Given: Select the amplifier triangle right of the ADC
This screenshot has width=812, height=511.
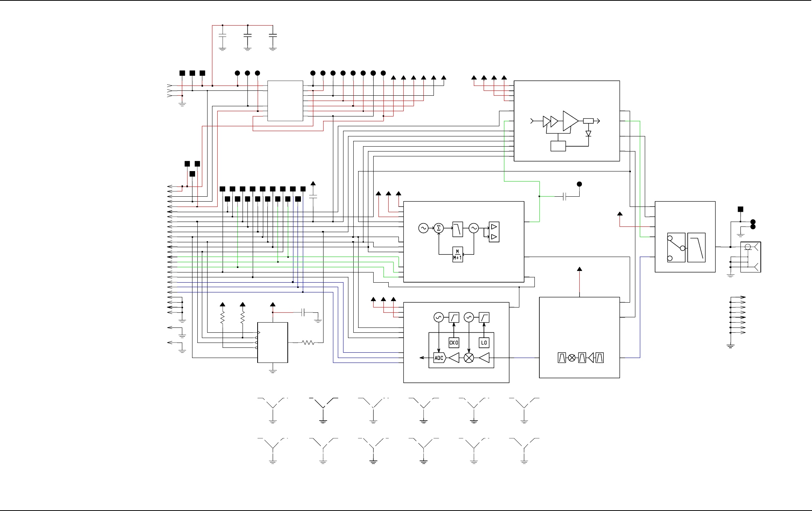Looking at the screenshot, I should 454,358.
